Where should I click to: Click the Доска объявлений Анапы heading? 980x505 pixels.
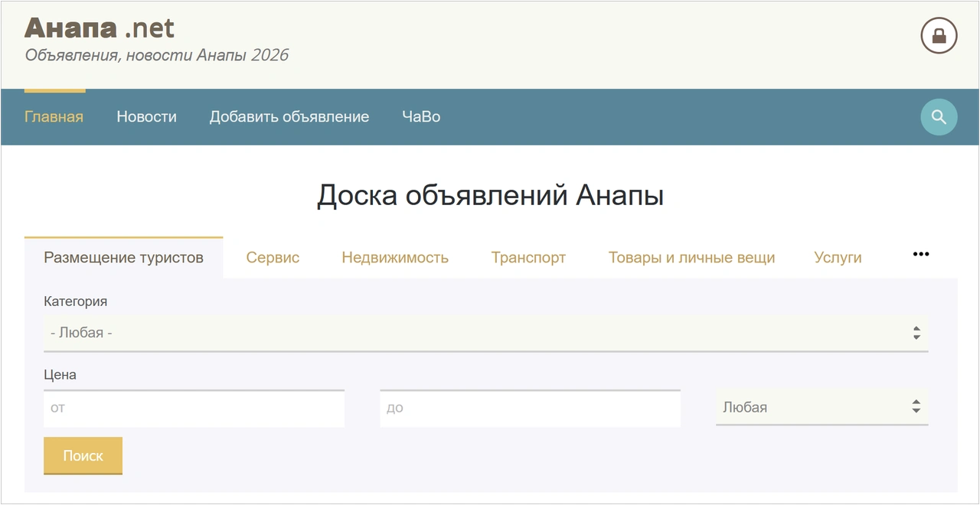pos(490,196)
